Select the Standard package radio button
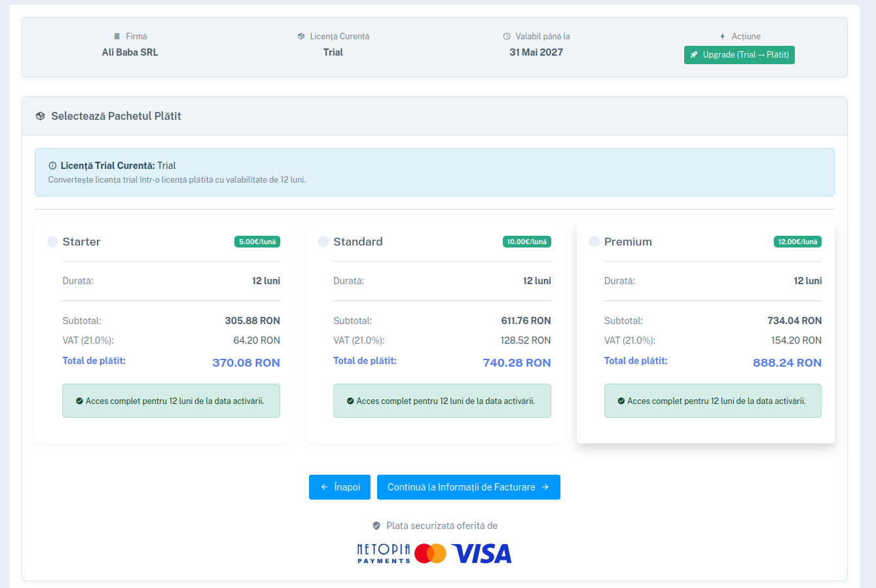Viewport: 876px width, 588px height. (x=323, y=242)
